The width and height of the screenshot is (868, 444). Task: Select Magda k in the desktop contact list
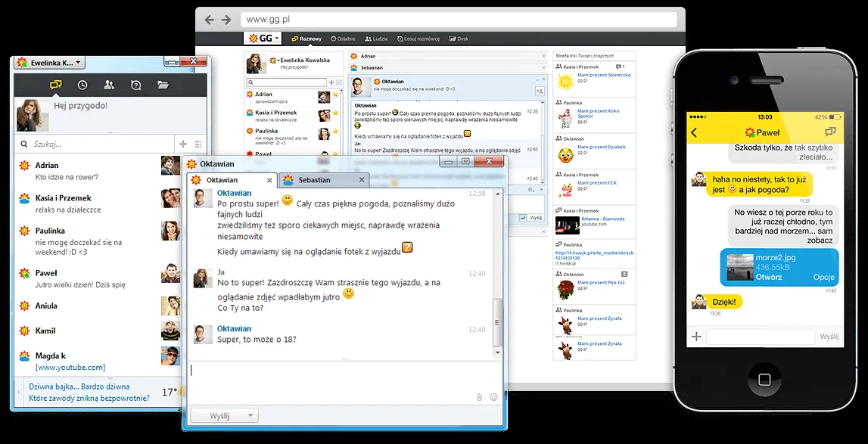(98, 360)
